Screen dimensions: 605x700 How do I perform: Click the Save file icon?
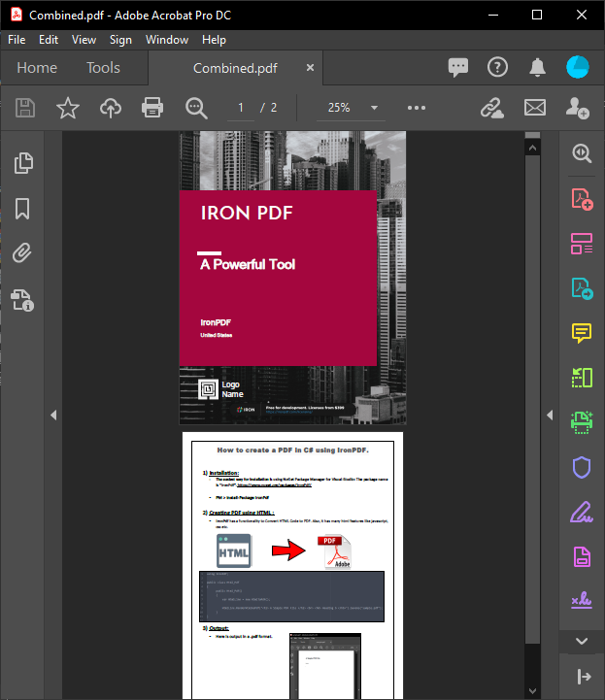pos(25,108)
